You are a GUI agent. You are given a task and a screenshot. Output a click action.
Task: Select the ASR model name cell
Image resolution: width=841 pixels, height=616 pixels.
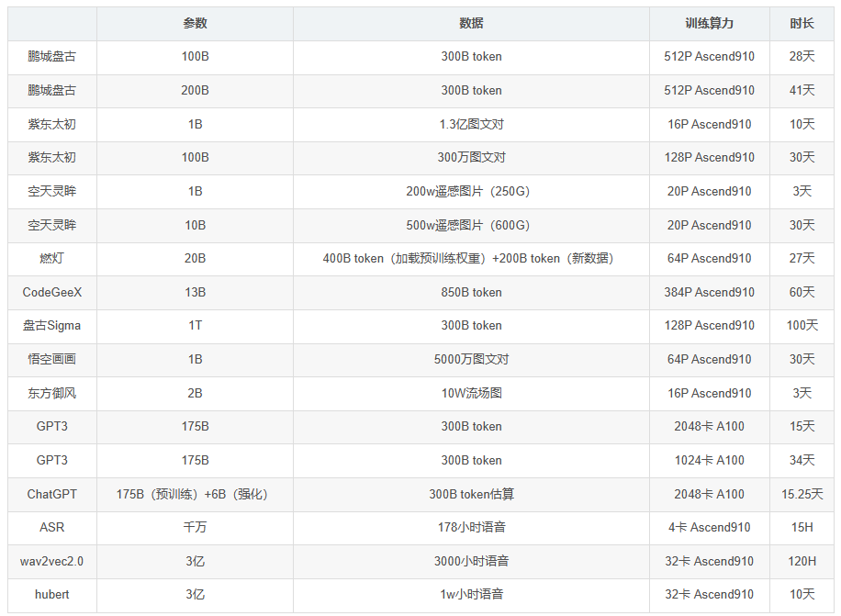coord(52,528)
